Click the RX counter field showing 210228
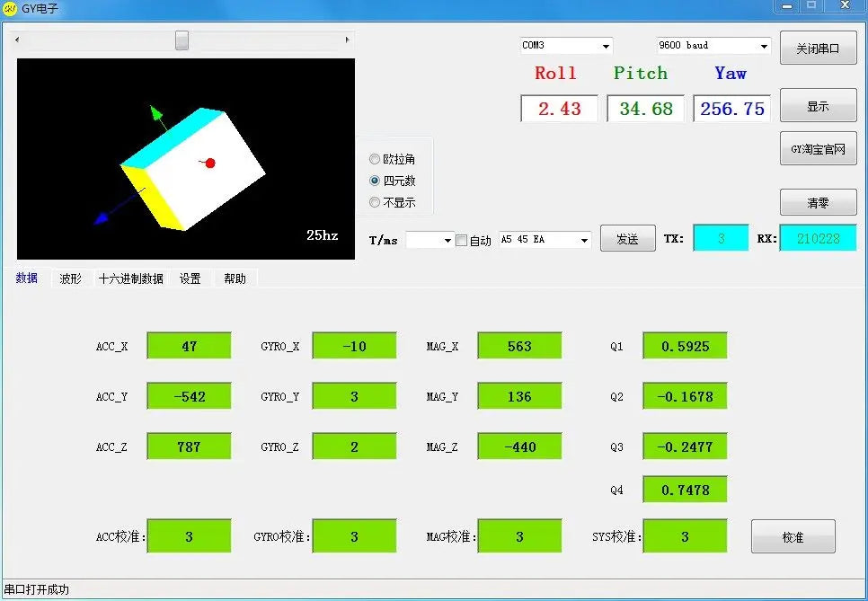The width and height of the screenshot is (868, 601). [819, 239]
